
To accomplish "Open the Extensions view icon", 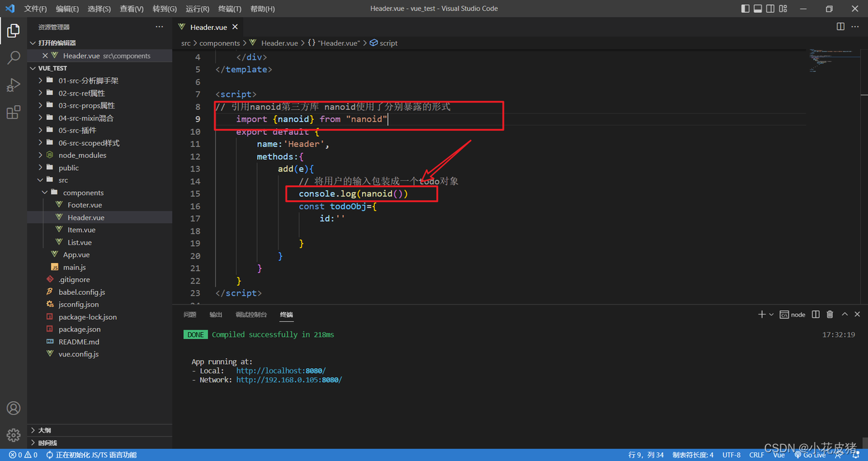I will 13,113.
